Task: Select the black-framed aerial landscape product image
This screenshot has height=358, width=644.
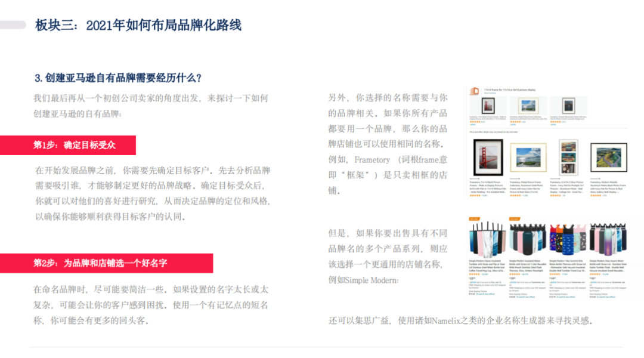Action: click(x=609, y=158)
